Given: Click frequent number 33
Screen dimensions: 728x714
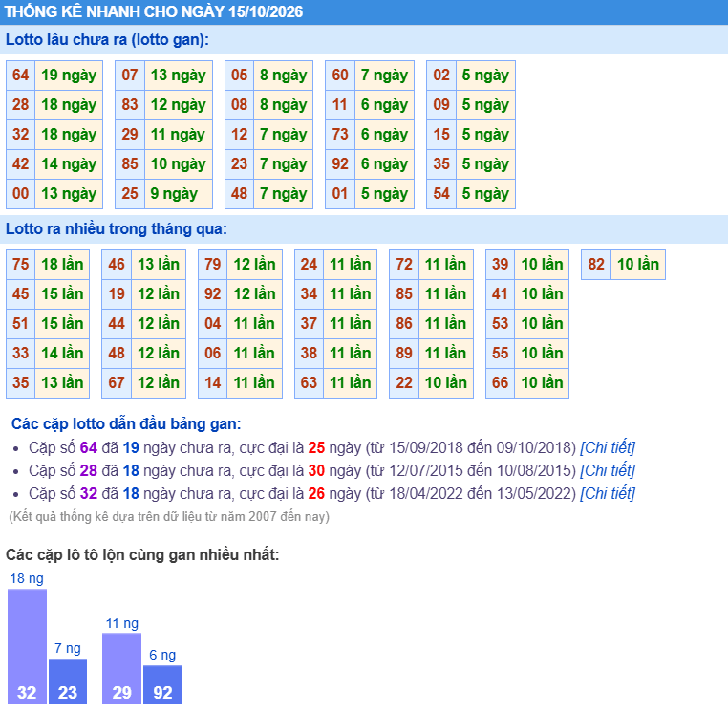Looking at the screenshot, I should 20,354.
